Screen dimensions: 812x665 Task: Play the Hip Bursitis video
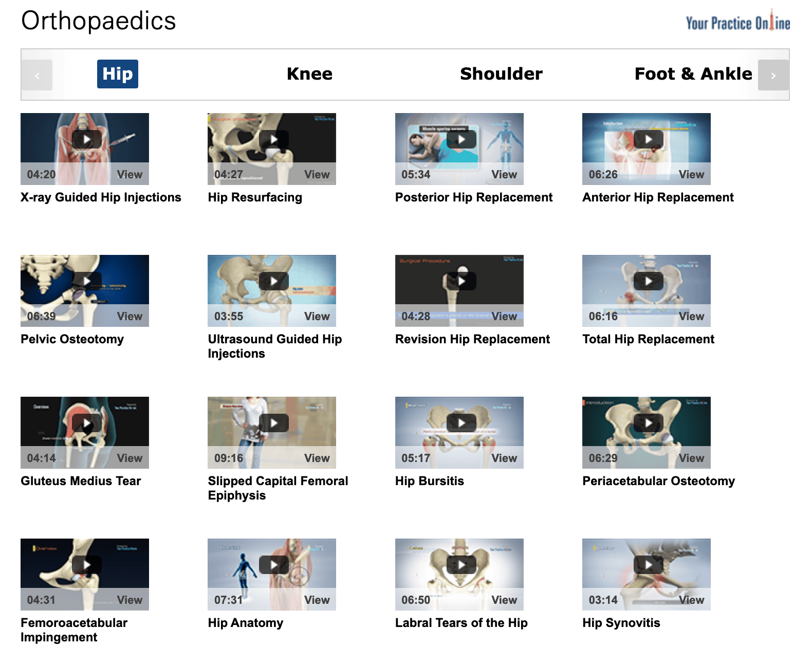462,423
